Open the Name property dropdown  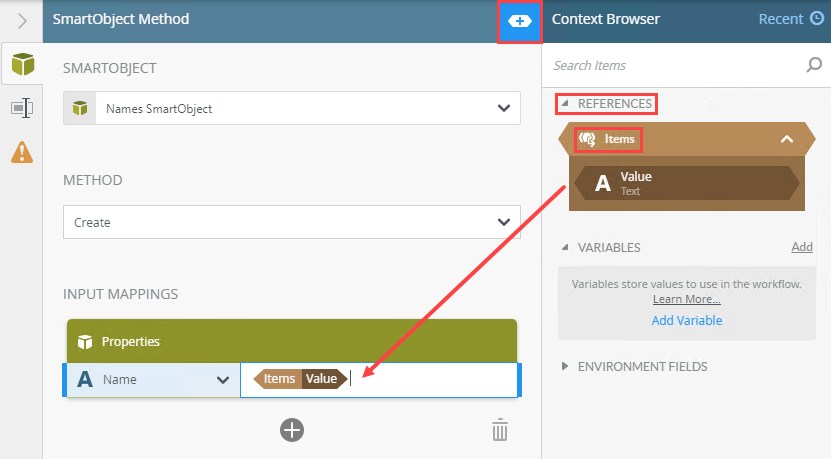223,380
